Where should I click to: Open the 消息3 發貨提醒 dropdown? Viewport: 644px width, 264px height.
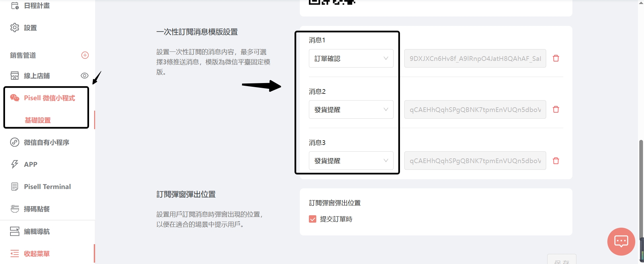coord(351,161)
